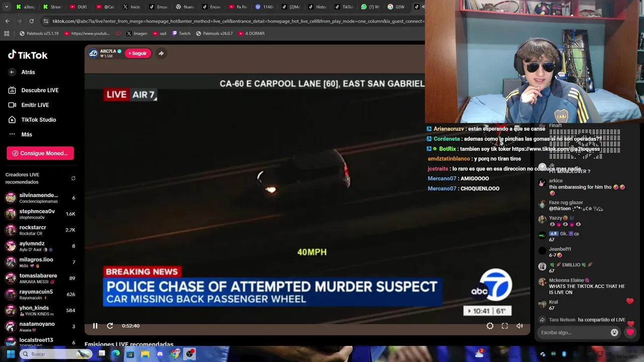Open Discord from the taskbar
644x362 pixels.
(x=160, y=354)
